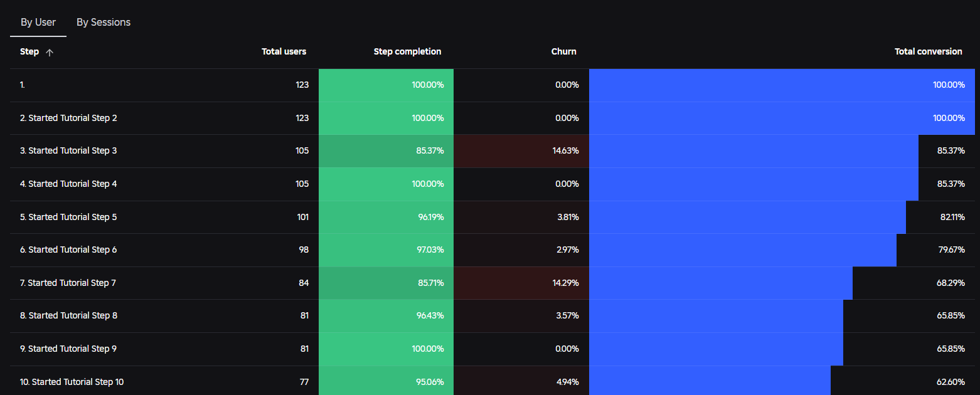Screen dimensions: 980x395
Task: Switch to the By Sessions tab
Action: [x=104, y=22]
